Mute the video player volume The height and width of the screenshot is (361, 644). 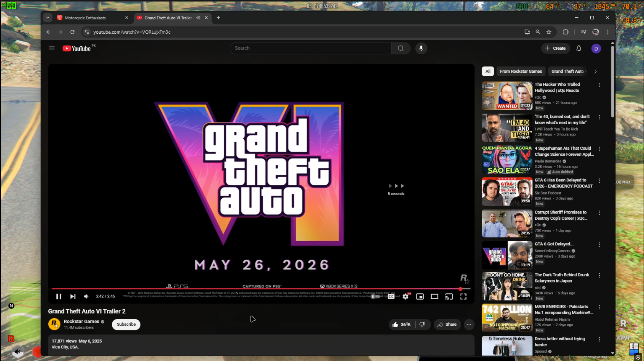[87, 296]
